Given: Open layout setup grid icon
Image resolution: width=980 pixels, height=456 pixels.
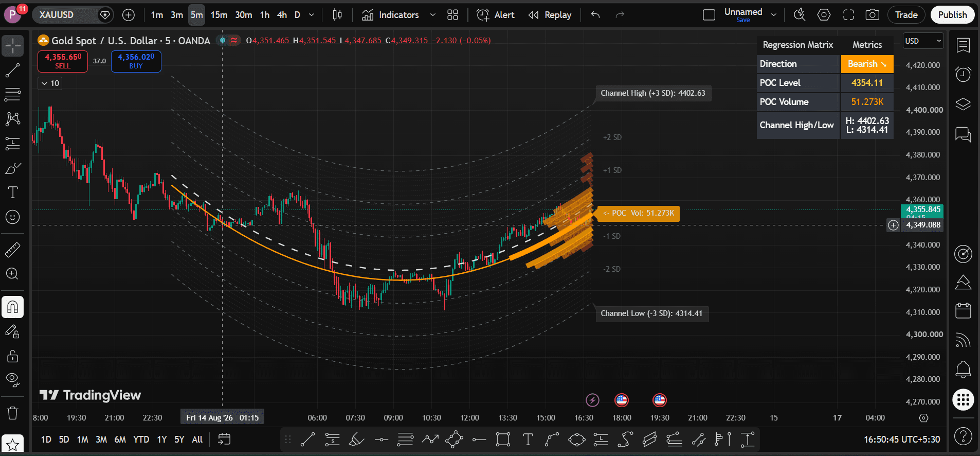Looking at the screenshot, I should [x=452, y=15].
